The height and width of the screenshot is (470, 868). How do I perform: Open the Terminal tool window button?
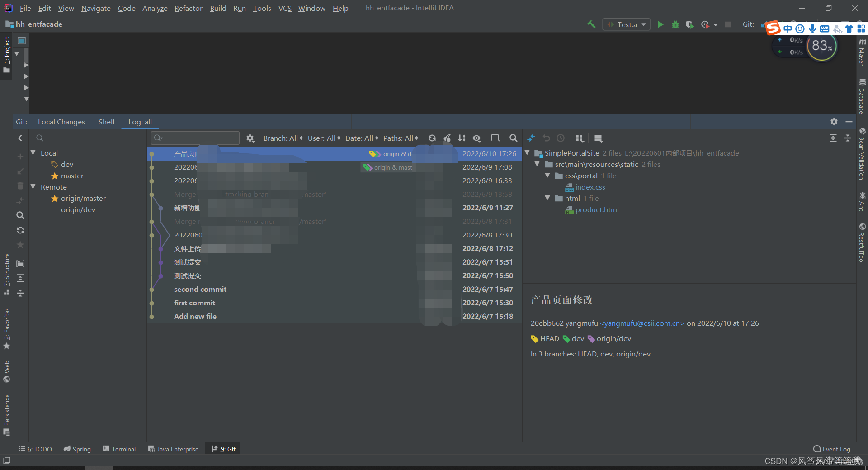[x=119, y=449]
